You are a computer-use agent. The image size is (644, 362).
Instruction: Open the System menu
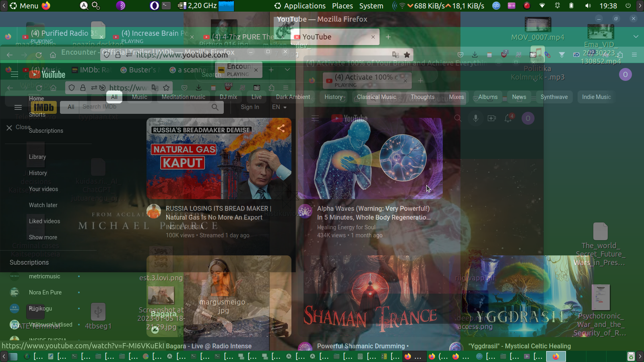pos(371,6)
